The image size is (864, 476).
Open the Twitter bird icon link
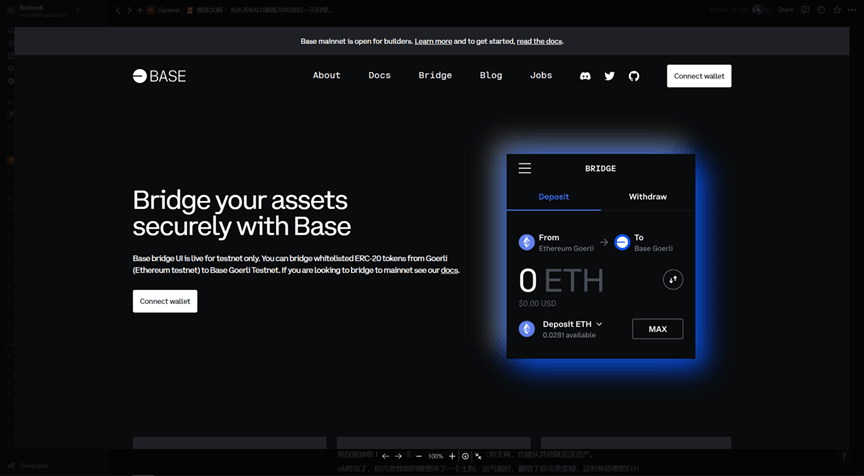609,76
